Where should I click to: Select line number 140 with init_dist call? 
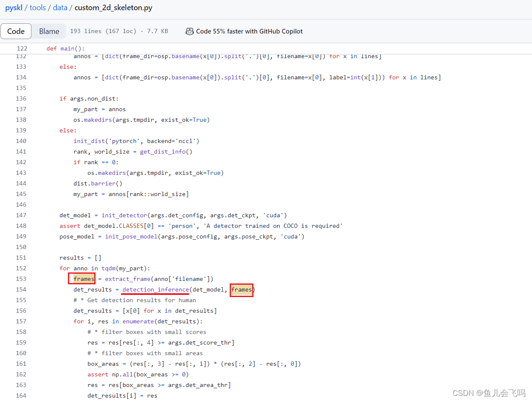tap(21, 141)
